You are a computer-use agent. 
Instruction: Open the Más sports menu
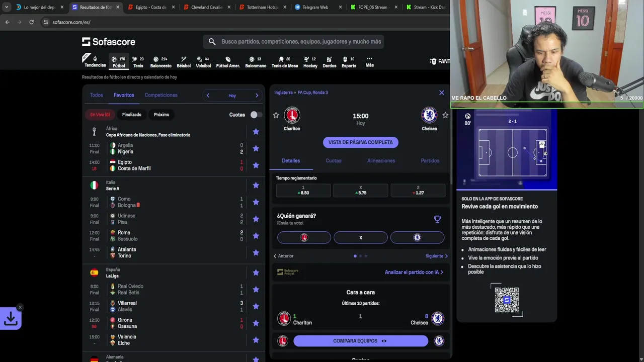pyautogui.click(x=369, y=61)
